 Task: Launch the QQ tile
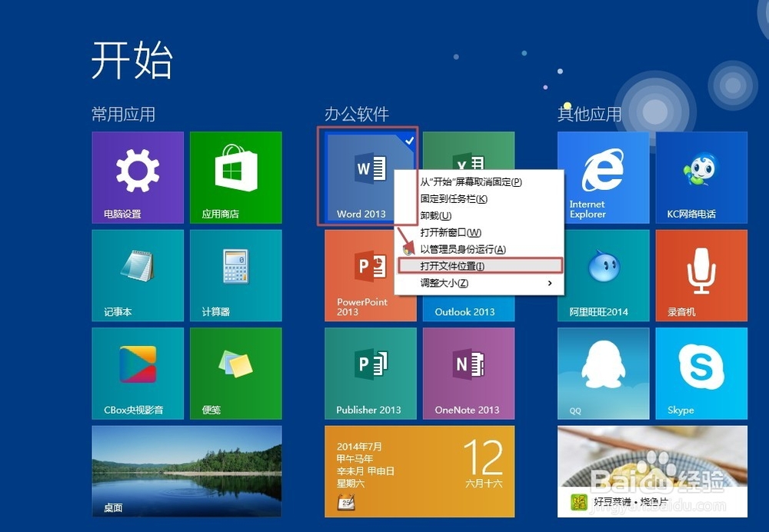(604, 374)
